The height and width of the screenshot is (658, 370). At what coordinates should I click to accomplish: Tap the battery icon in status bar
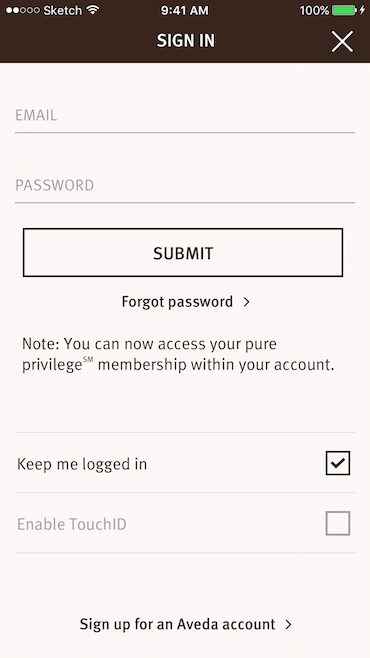pos(344,10)
